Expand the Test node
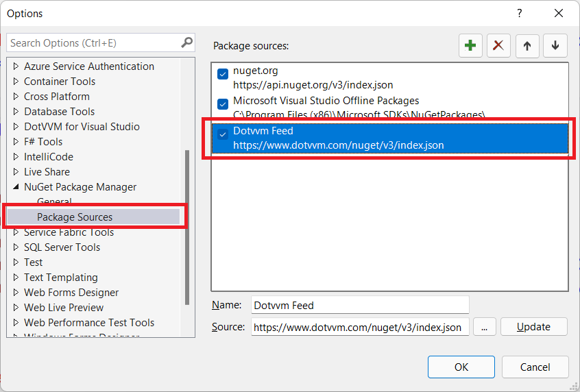 (16, 262)
